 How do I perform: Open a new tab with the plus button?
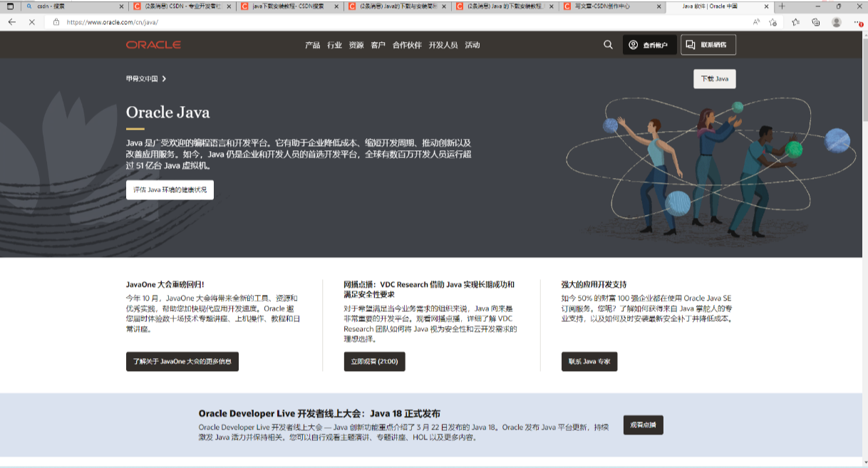(x=782, y=6)
